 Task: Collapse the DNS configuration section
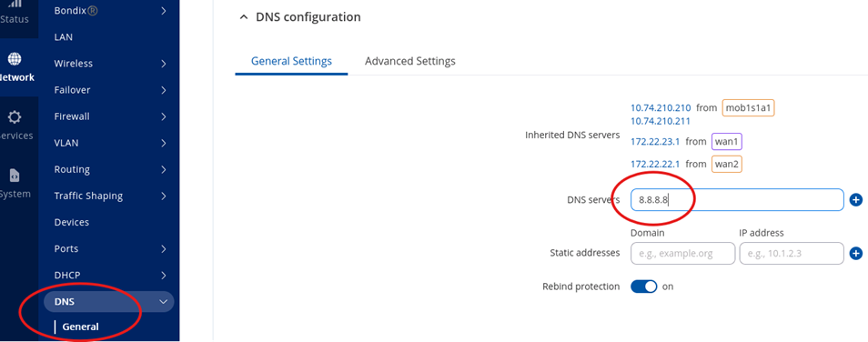pos(244,17)
